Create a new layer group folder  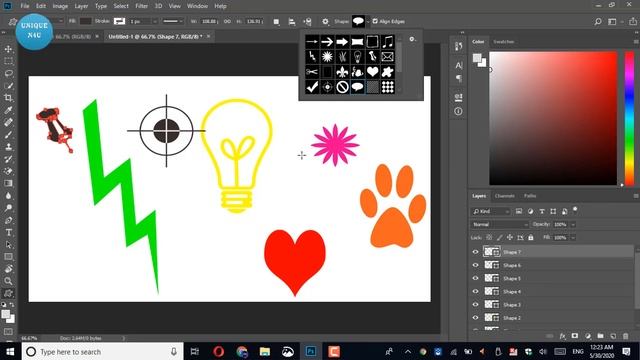(x=600, y=336)
